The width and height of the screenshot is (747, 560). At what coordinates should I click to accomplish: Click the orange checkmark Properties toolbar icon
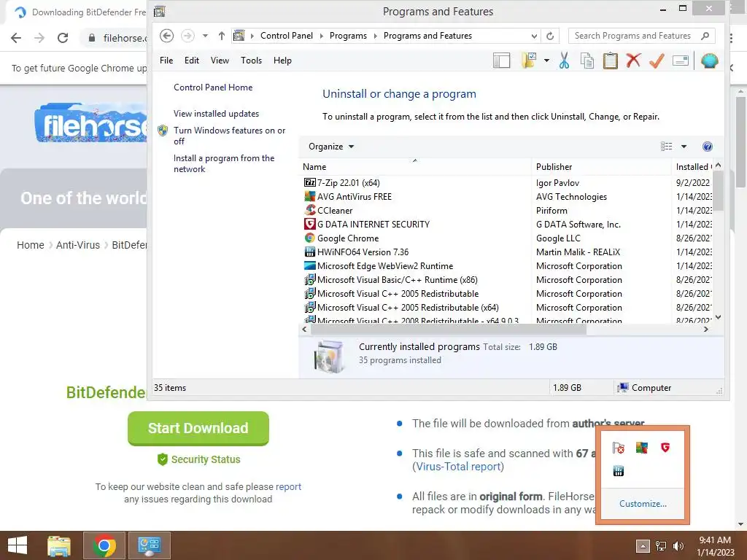(657, 61)
